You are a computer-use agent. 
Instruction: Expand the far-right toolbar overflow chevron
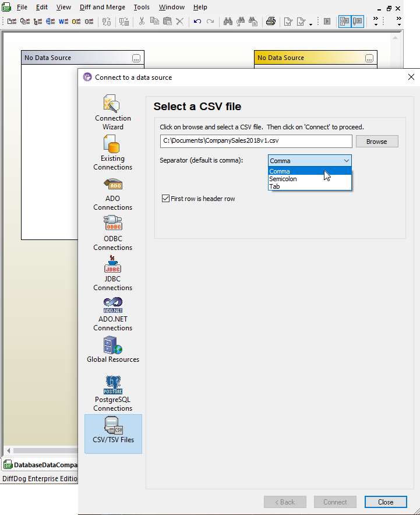click(x=399, y=21)
